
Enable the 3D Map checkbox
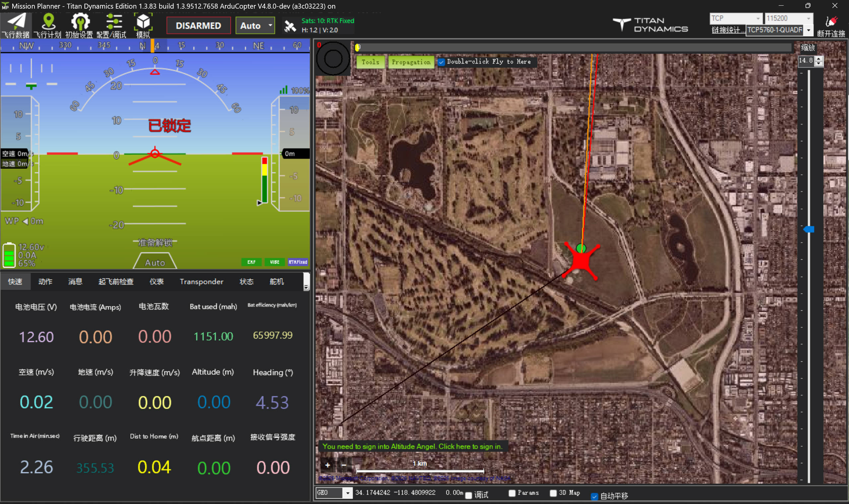coord(553,493)
